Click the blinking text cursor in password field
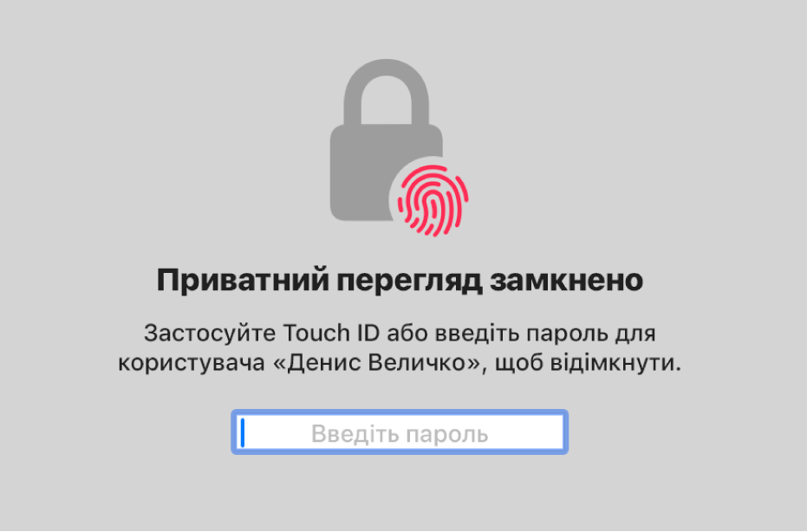Screen dimensions: 807x532 click(x=243, y=432)
